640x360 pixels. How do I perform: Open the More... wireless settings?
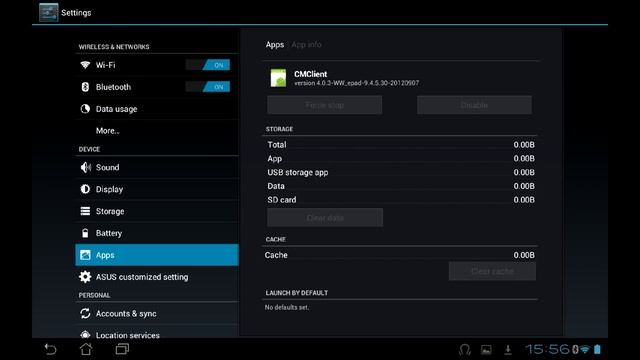pyautogui.click(x=157, y=131)
